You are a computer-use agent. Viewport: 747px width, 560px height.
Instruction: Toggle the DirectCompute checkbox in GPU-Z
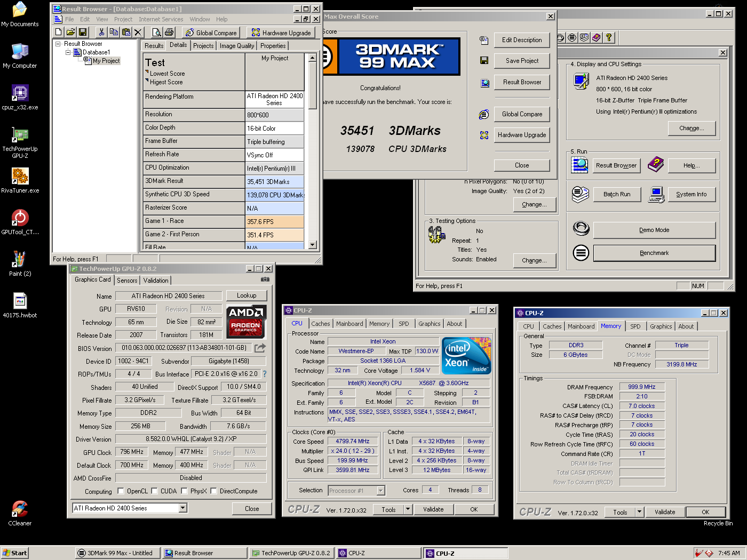(x=213, y=491)
